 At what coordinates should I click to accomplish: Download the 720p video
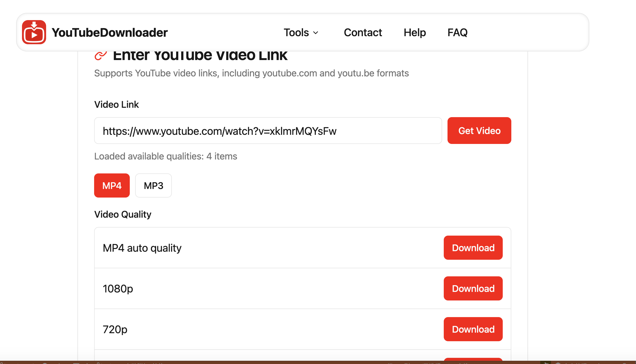473,329
